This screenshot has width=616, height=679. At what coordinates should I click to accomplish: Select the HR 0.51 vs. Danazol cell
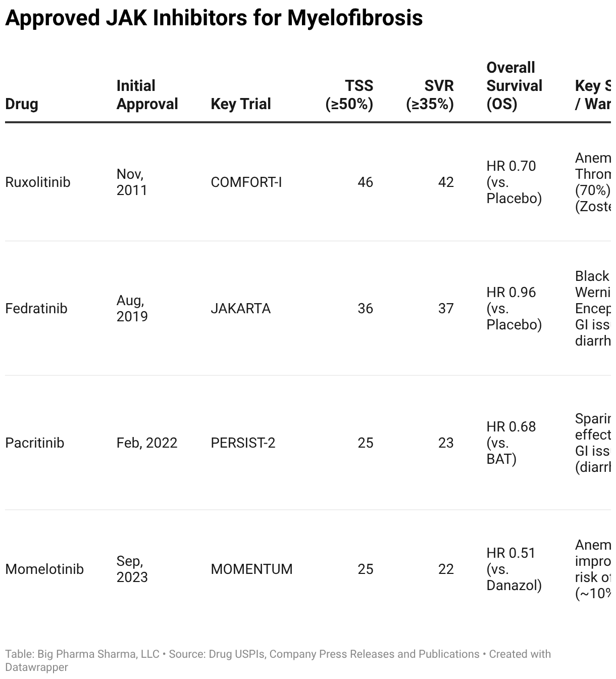[x=514, y=569]
